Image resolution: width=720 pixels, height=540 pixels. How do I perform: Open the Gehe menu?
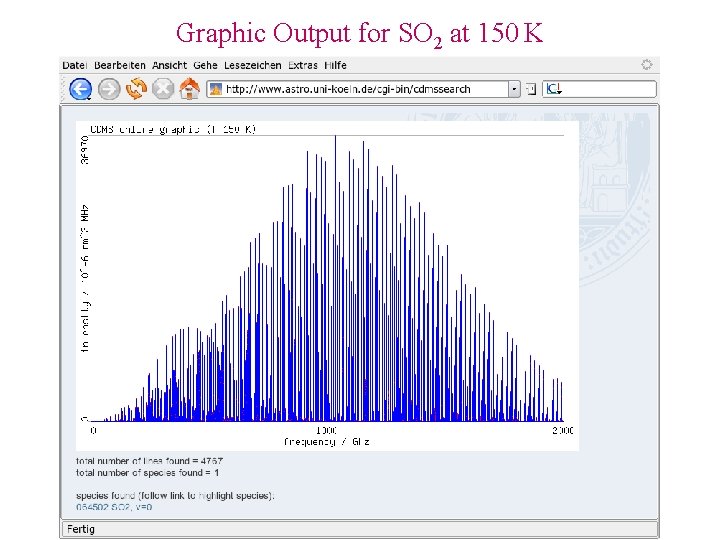click(205, 65)
